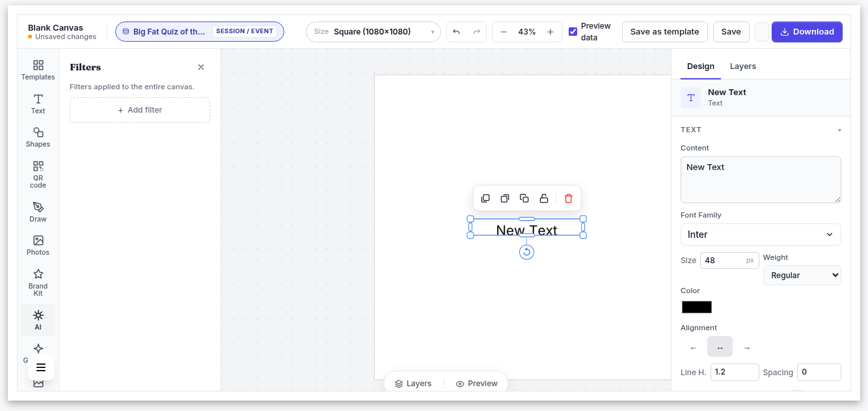Open the black text color swatch
868x411 pixels.
697,307
